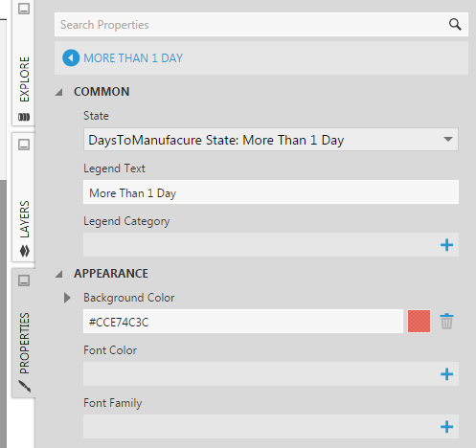This screenshot has height=448, width=476.
Task: Open the State dropdown list
Action: click(271, 140)
